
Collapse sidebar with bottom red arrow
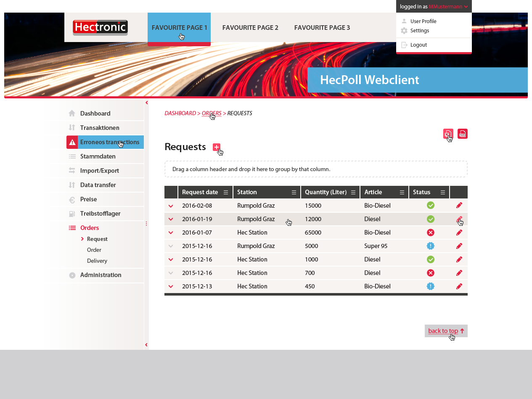point(146,345)
